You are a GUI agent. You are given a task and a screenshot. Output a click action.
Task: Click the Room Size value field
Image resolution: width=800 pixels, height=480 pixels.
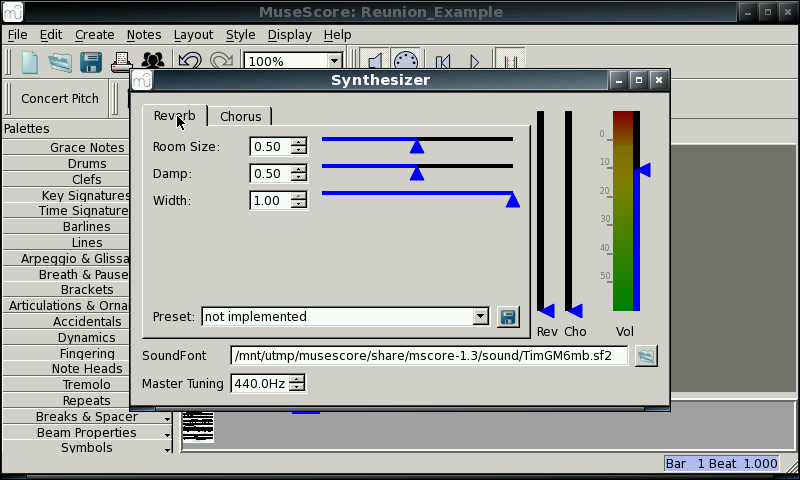(x=270, y=146)
